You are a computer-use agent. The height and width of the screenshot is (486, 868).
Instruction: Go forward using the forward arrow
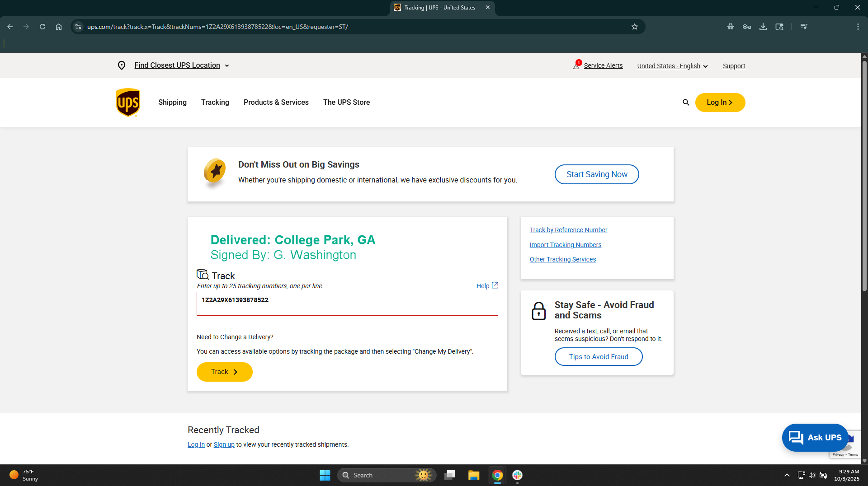(x=26, y=27)
